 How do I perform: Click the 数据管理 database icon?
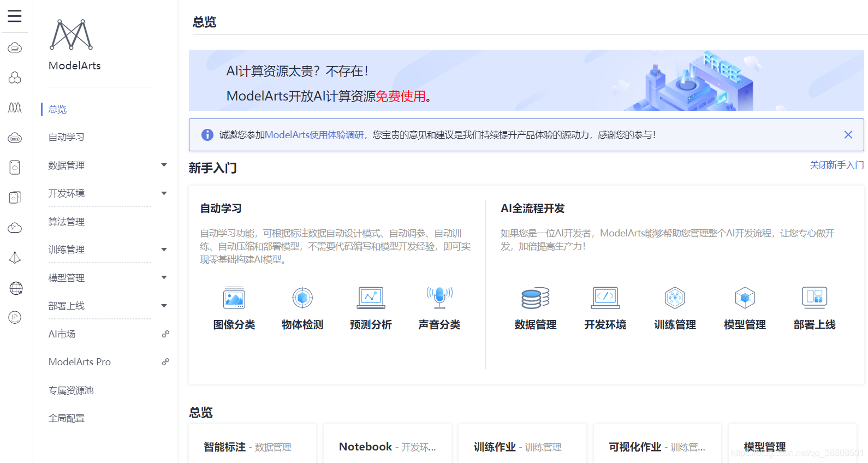pos(536,298)
